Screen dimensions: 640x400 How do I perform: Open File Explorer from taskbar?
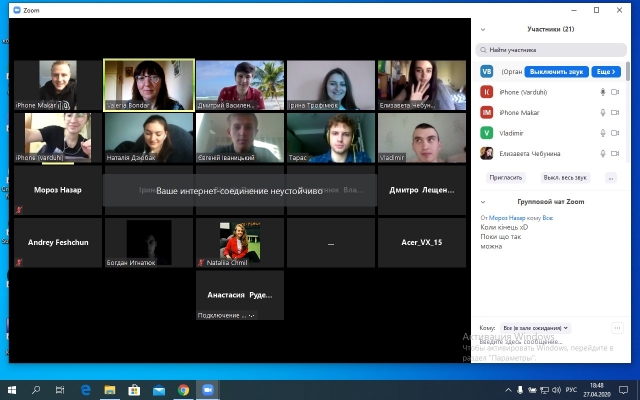click(109, 390)
